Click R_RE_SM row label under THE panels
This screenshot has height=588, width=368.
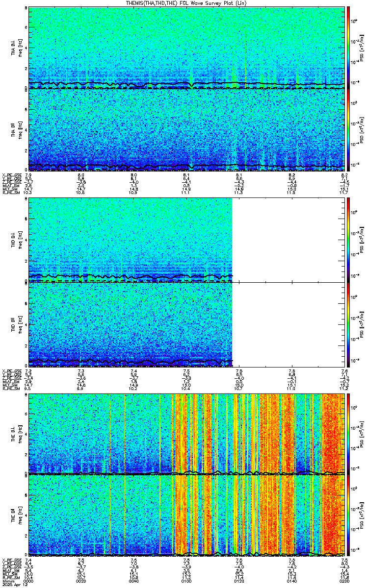11,579
